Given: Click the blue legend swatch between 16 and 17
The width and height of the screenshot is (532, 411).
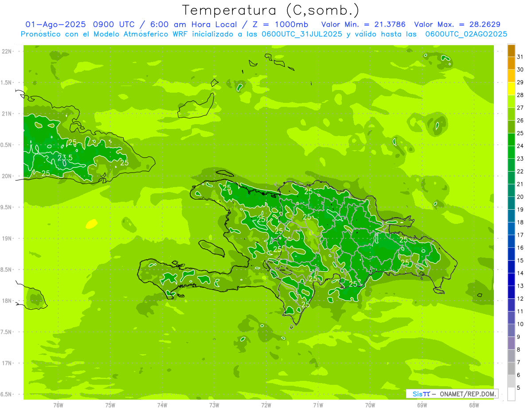Looking at the screenshot, I should pos(511,241).
